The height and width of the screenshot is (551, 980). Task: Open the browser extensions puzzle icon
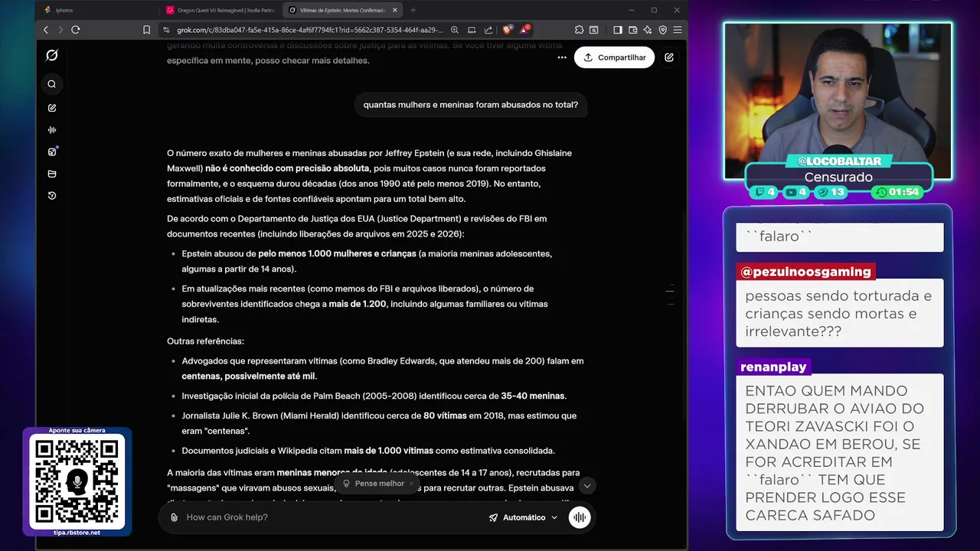point(579,30)
